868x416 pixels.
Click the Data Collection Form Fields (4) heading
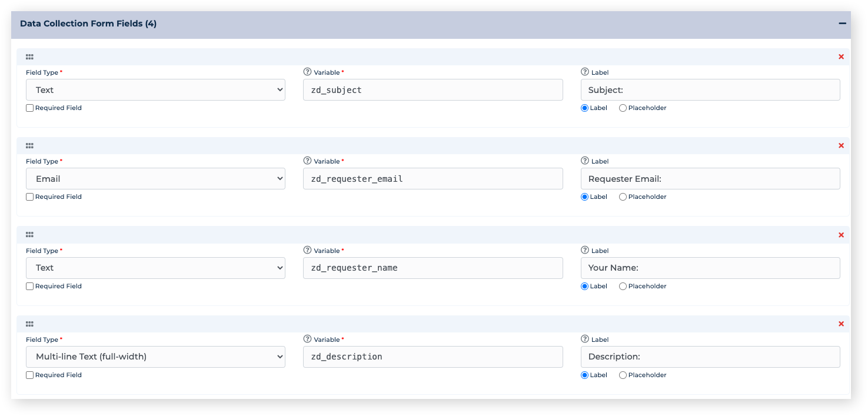tap(88, 24)
